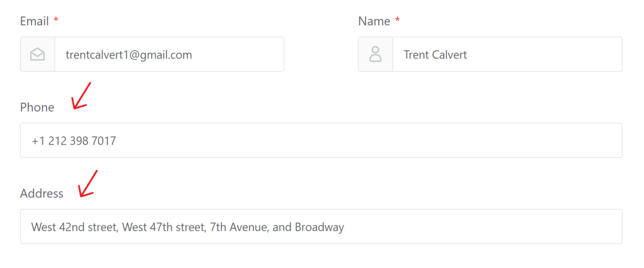Click the Address label

42,193
